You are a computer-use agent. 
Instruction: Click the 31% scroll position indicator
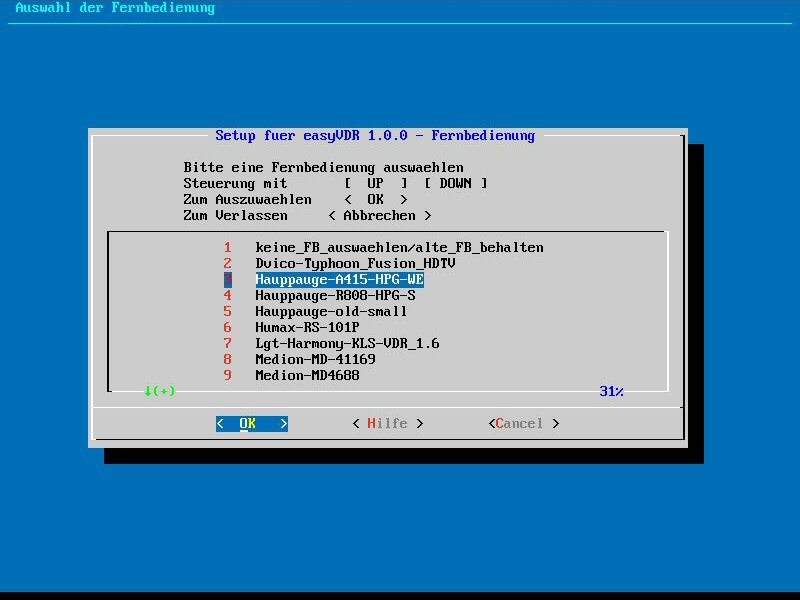pos(611,391)
